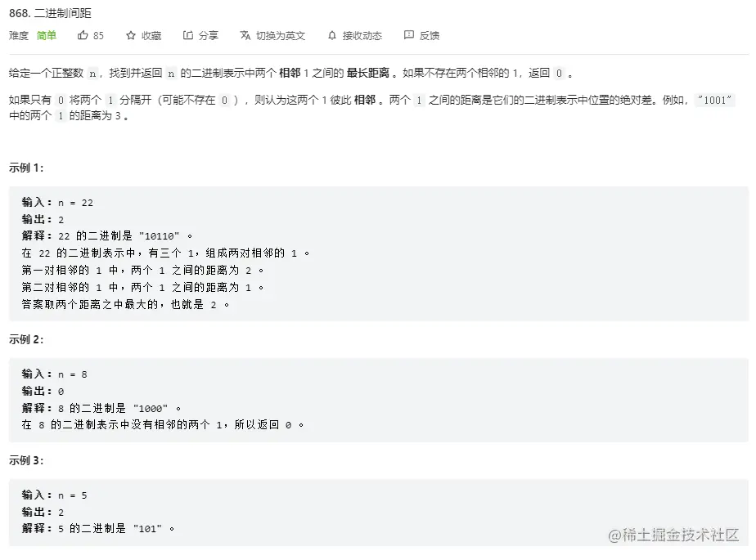Screen dimensions: 756x560
Task: Add problem to 收藏 favorites
Action: click(x=151, y=36)
